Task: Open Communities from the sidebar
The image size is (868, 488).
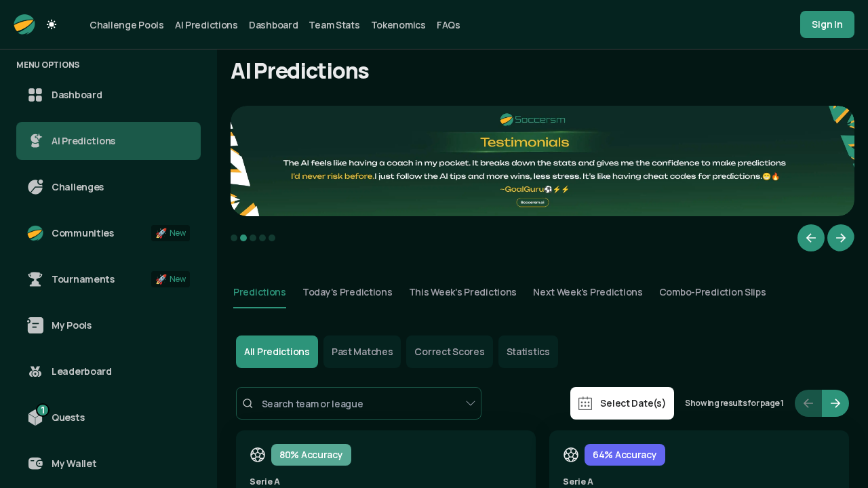Action: tap(82, 233)
